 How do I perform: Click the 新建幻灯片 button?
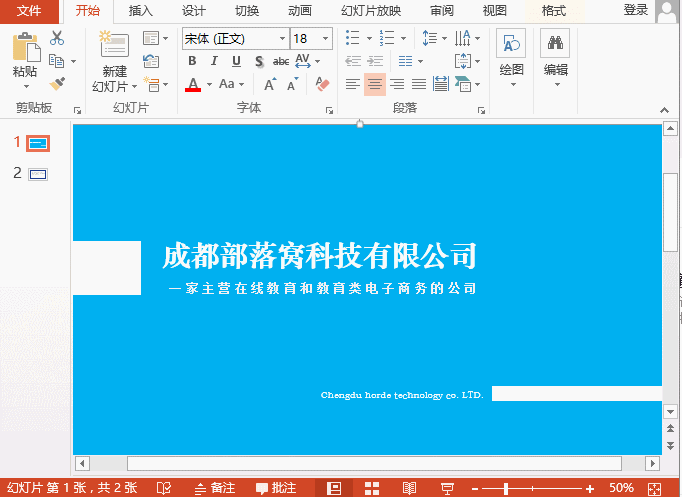[x=114, y=62]
